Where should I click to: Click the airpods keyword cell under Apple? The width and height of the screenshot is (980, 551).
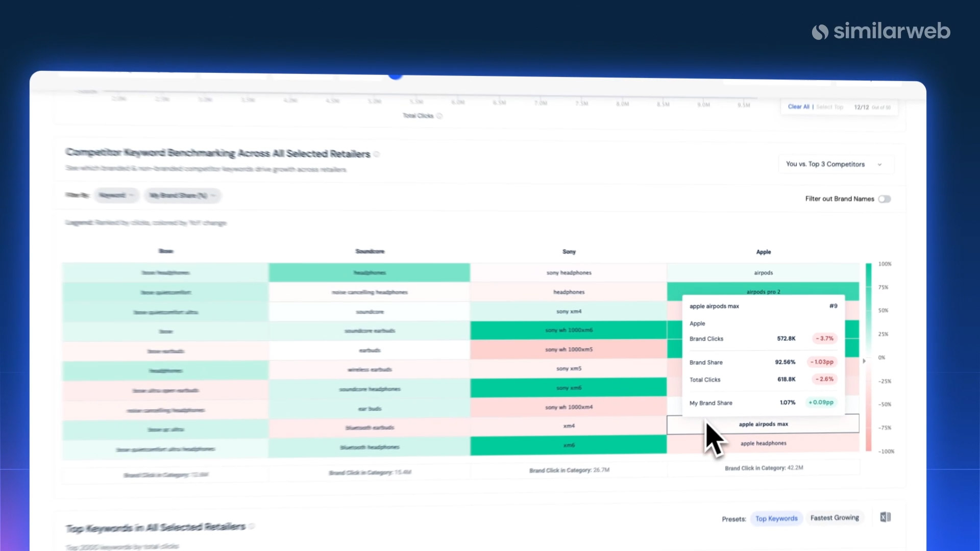pyautogui.click(x=763, y=273)
